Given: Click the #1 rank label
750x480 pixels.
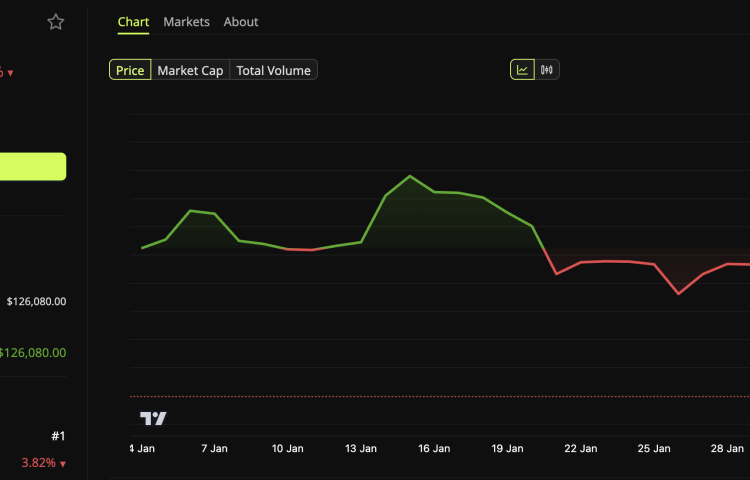Looking at the screenshot, I should pyautogui.click(x=58, y=436).
